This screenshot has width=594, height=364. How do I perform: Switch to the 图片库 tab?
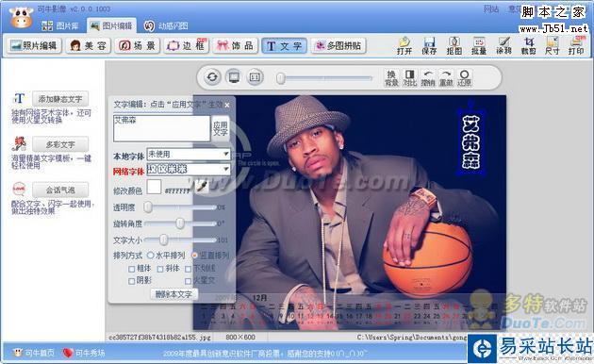click(x=60, y=25)
